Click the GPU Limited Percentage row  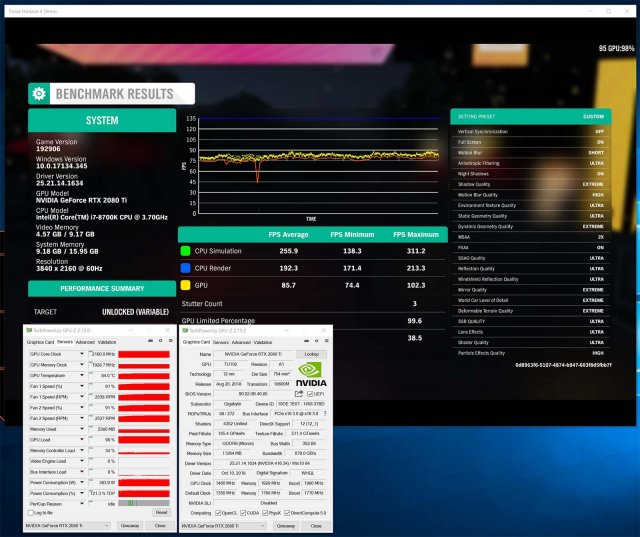click(313, 321)
